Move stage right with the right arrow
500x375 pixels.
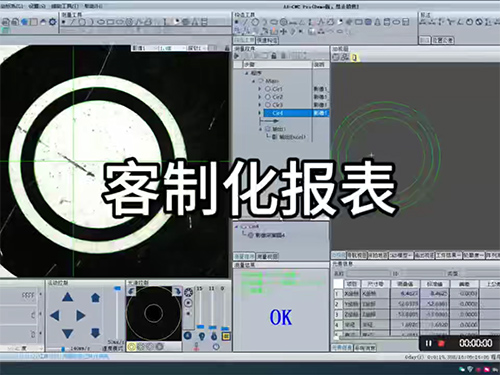tap(81, 315)
